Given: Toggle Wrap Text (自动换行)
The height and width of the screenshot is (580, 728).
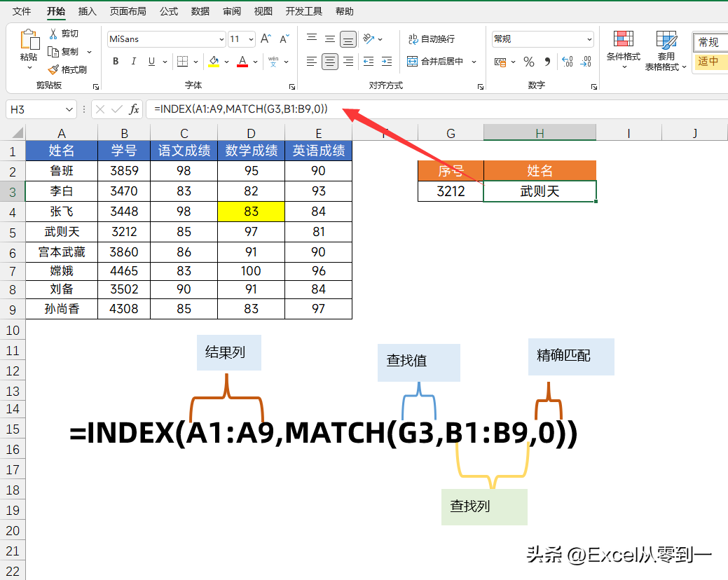Looking at the screenshot, I should [x=432, y=39].
